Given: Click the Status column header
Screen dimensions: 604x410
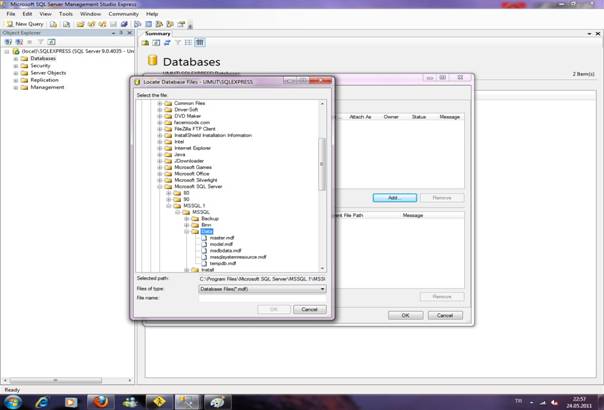Looking at the screenshot, I should [x=418, y=117].
